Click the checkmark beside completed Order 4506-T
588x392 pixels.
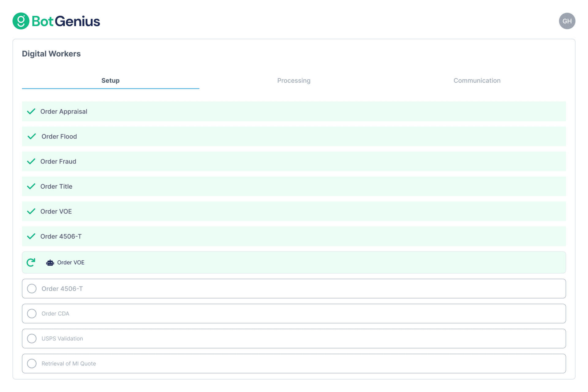(x=31, y=236)
